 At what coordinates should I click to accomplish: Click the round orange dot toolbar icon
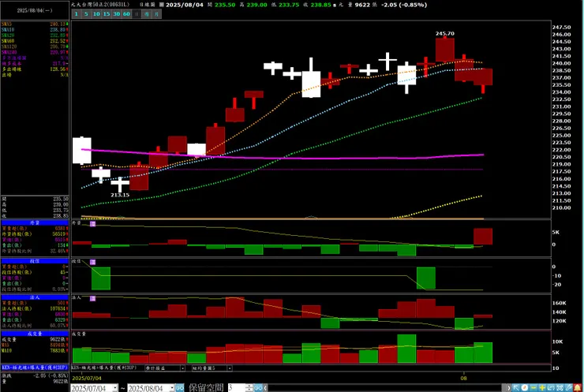click(x=524, y=388)
